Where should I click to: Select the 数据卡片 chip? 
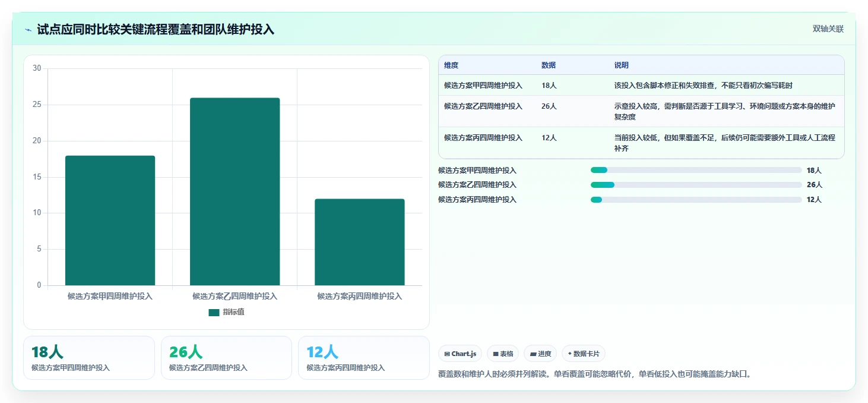tap(584, 354)
